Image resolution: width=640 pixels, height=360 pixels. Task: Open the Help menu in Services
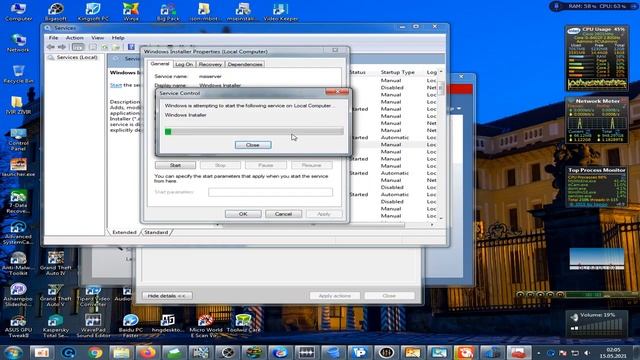pyautogui.click(x=118, y=38)
